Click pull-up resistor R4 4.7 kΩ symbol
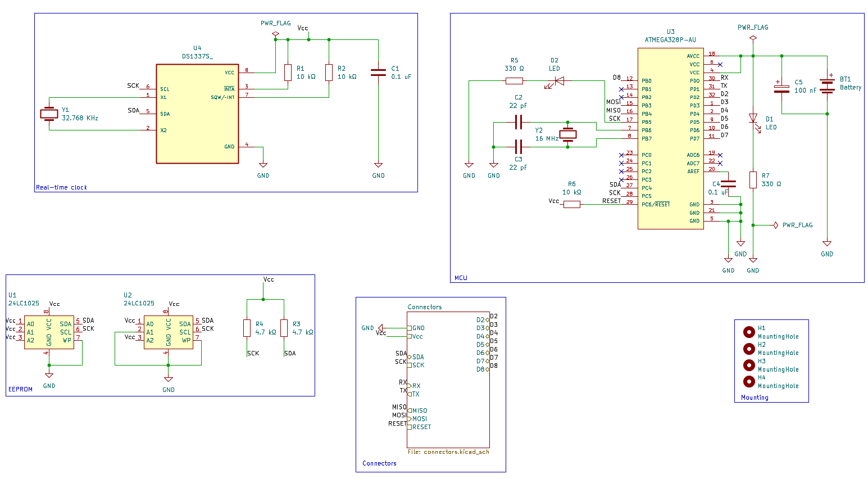868x478 pixels. coord(247,328)
